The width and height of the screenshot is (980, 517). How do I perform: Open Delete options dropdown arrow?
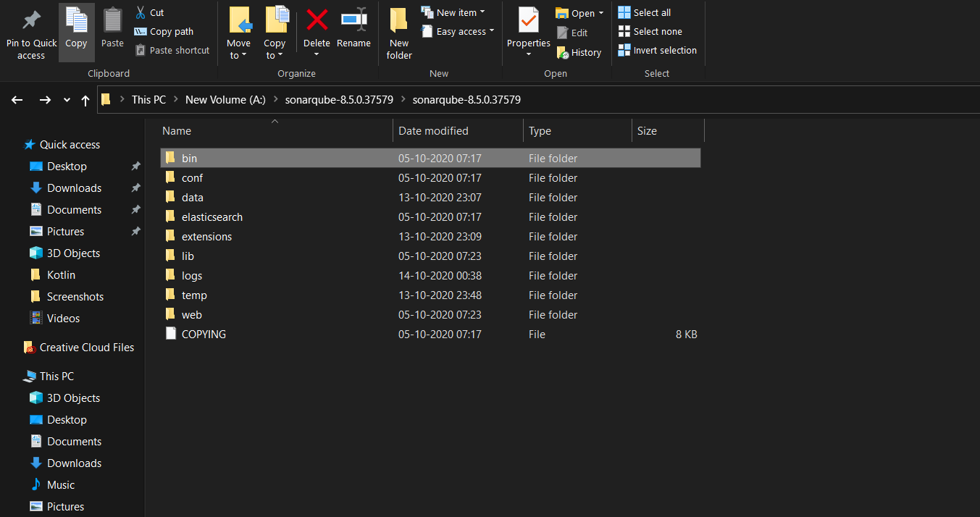(x=317, y=55)
